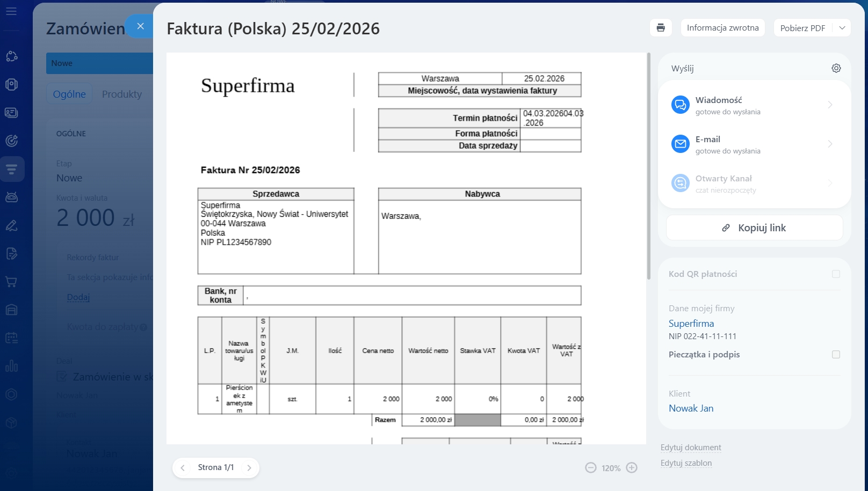This screenshot has width=868, height=491.
Task: Expand the Pobierz PDF dropdown arrow
Action: coord(842,28)
